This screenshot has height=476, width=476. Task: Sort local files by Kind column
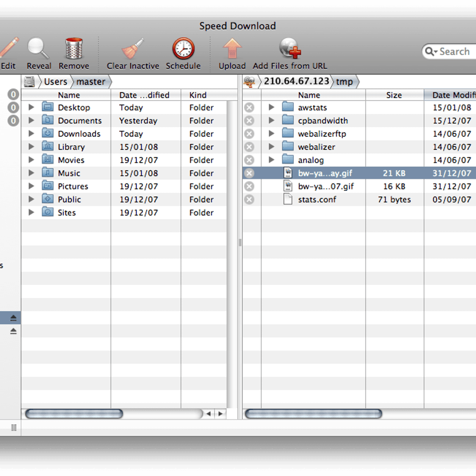point(209,95)
